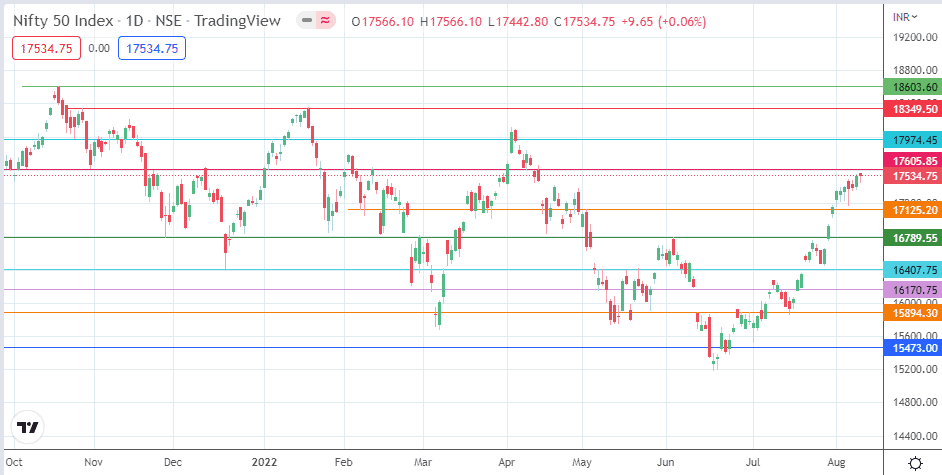Click the 14400.00 price scale tick
This screenshot has width=942, height=475.
(x=913, y=435)
